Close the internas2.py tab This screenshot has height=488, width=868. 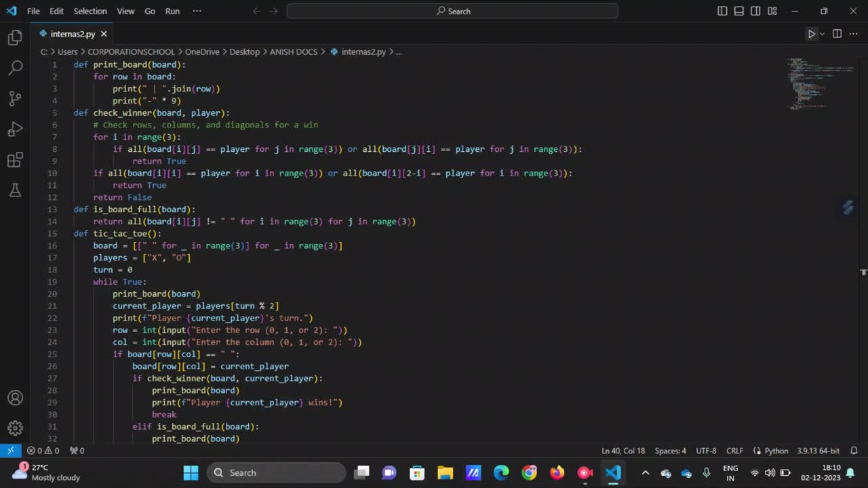(104, 34)
